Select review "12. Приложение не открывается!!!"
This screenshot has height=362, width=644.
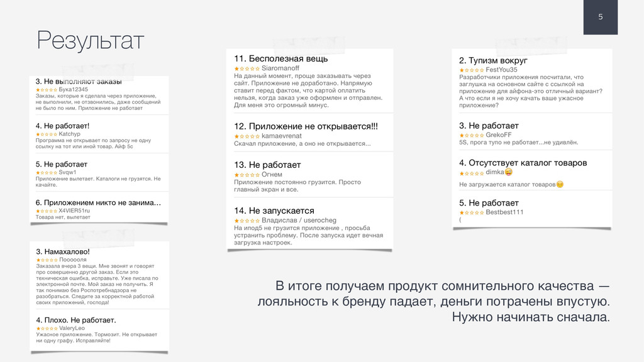click(x=306, y=126)
